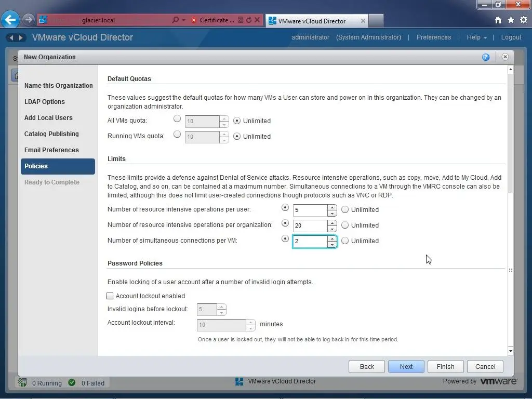The image size is (532, 399).
Task: Select the Policies step
Action: click(58, 166)
